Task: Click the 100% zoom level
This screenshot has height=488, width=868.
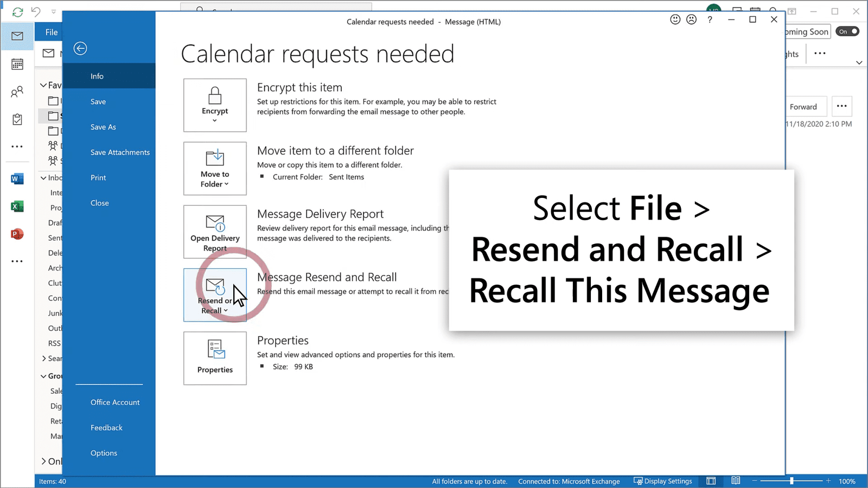Action: (x=847, y=481)
